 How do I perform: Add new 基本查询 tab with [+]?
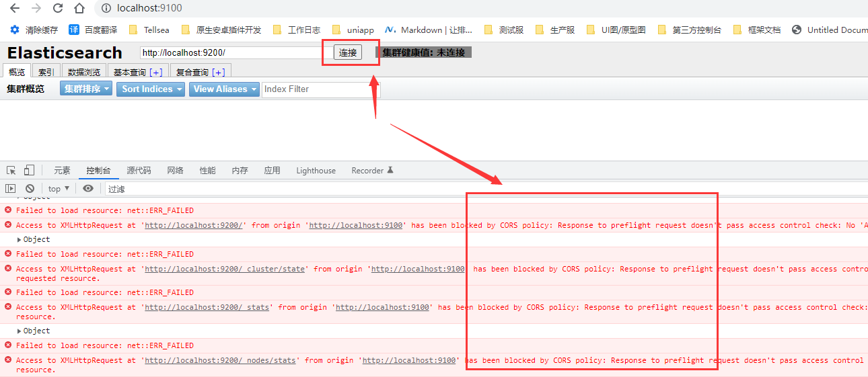pos(156,72)
